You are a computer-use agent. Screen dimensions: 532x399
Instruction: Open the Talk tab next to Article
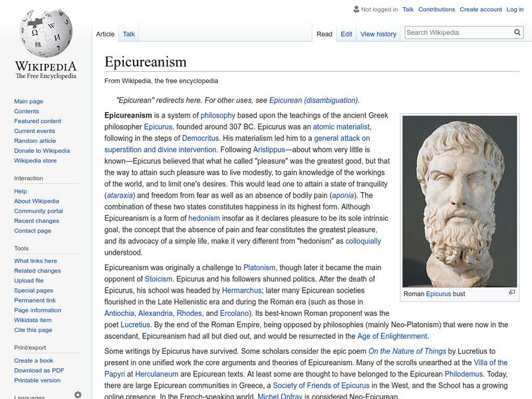coord(128,34)
